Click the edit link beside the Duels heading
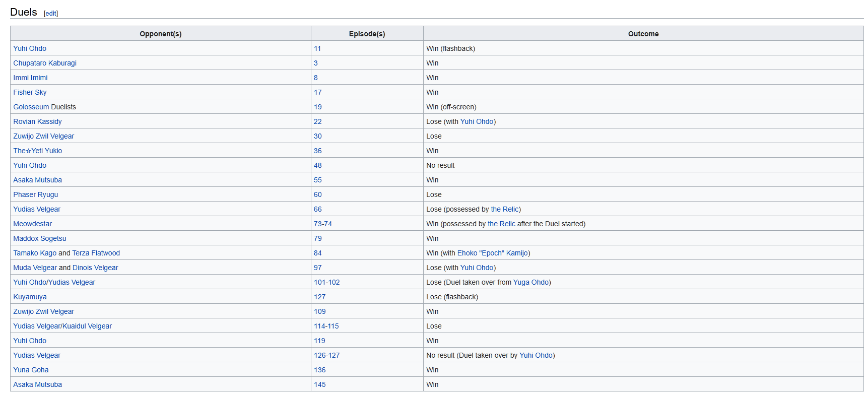The height and width of the screenshot is (395, 868). [x=51, y=14]
